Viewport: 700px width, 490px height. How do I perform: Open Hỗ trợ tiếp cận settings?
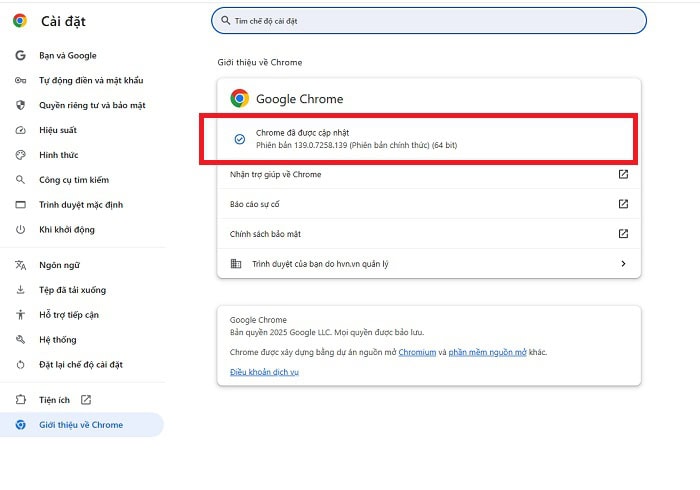69,315
